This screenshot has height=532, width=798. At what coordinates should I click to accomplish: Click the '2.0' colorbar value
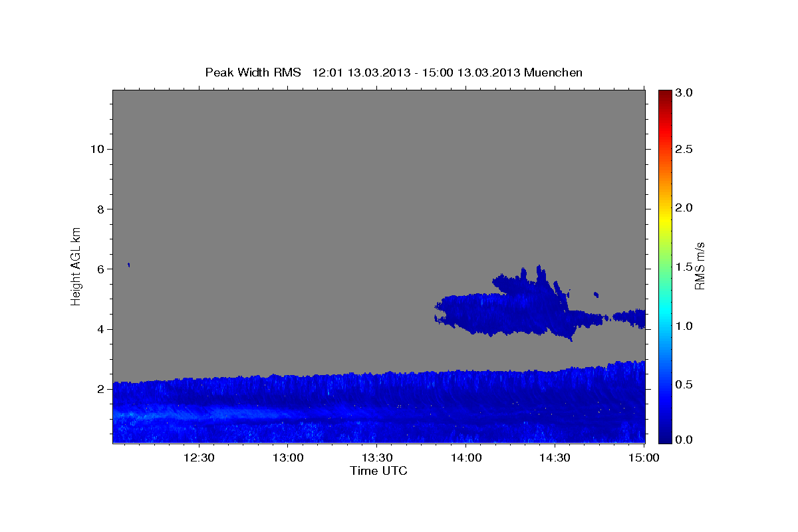pos(684,208)
